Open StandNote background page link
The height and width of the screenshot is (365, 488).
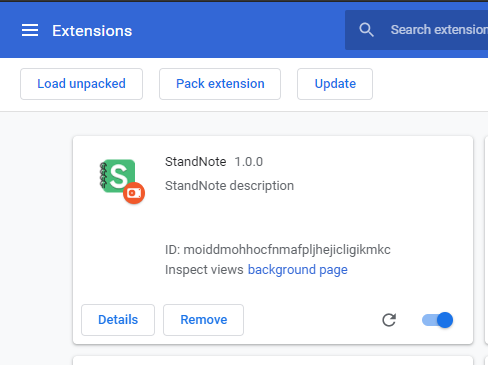pos(298,270)
